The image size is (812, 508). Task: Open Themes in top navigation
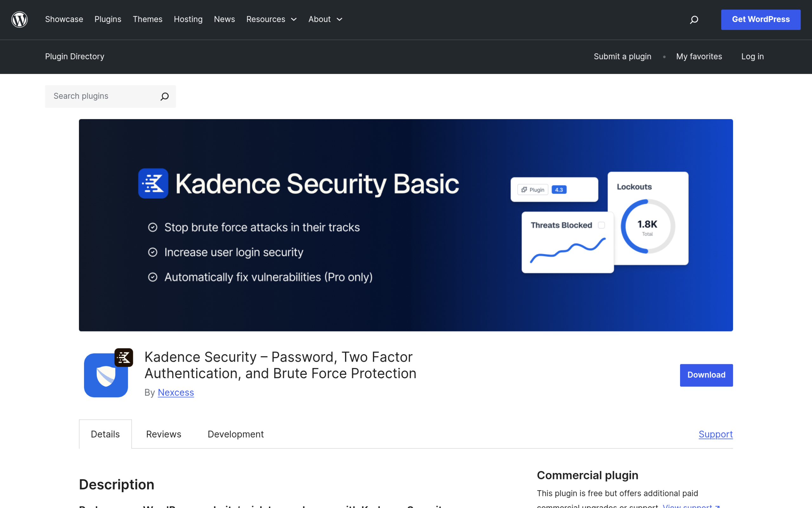click(147, 19)
